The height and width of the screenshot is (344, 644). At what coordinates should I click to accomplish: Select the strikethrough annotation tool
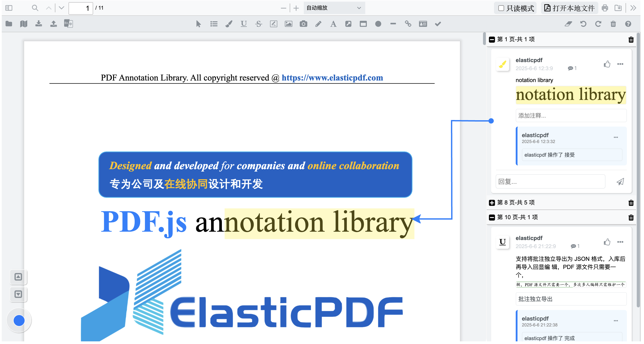(259, 24)
